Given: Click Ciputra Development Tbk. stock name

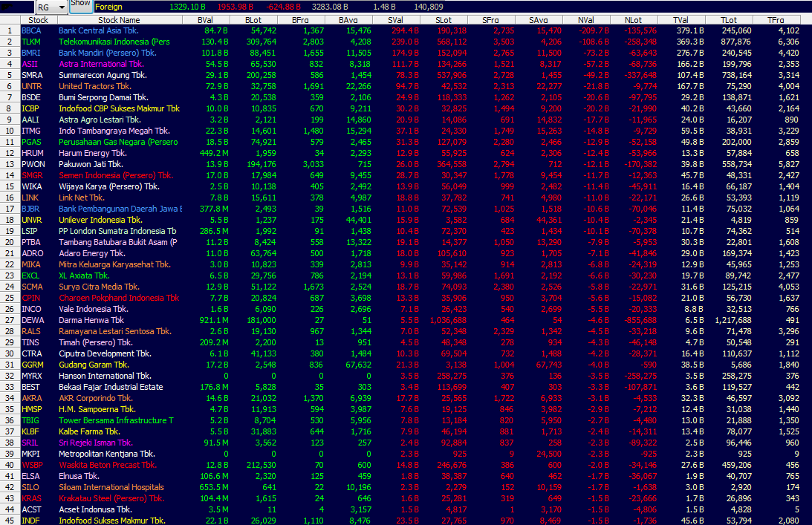Looking at the screenshot, I should click(x=105, y=353).
